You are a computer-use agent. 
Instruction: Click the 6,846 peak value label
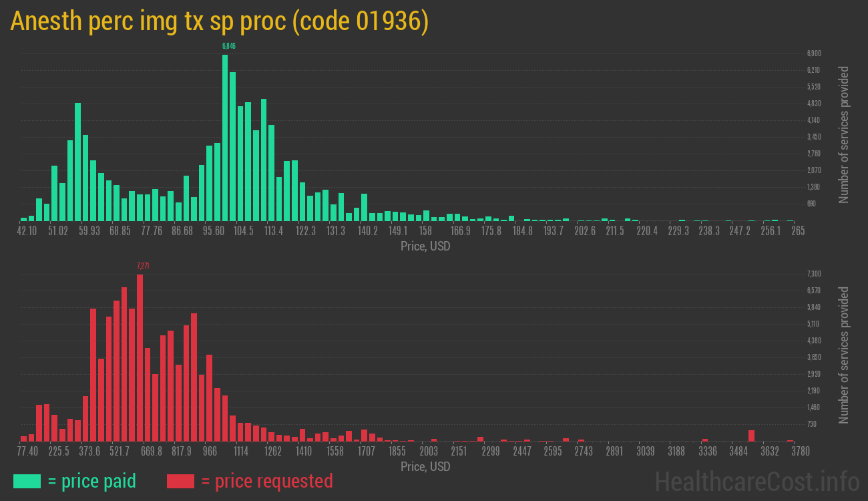coord(228,46)
